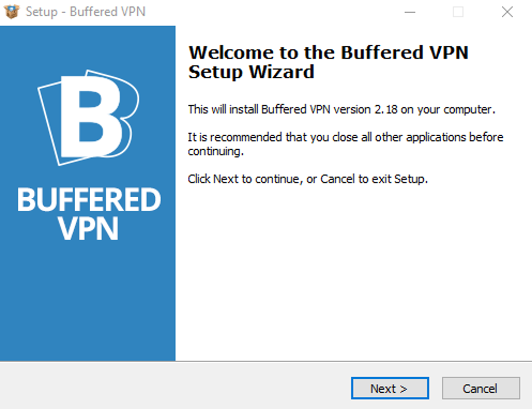Image resolution: width=532 pixels, height=409 pixels.
Task: Click the disabled maximize button
Action: (458, 12)
